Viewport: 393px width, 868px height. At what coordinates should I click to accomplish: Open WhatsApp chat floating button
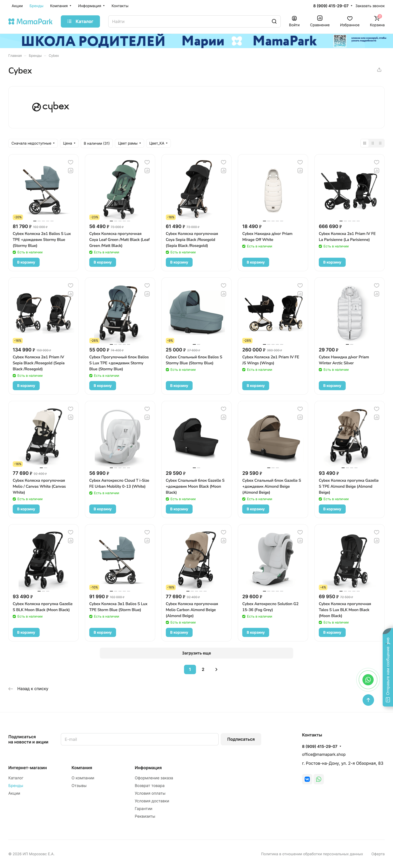[368, 680]
